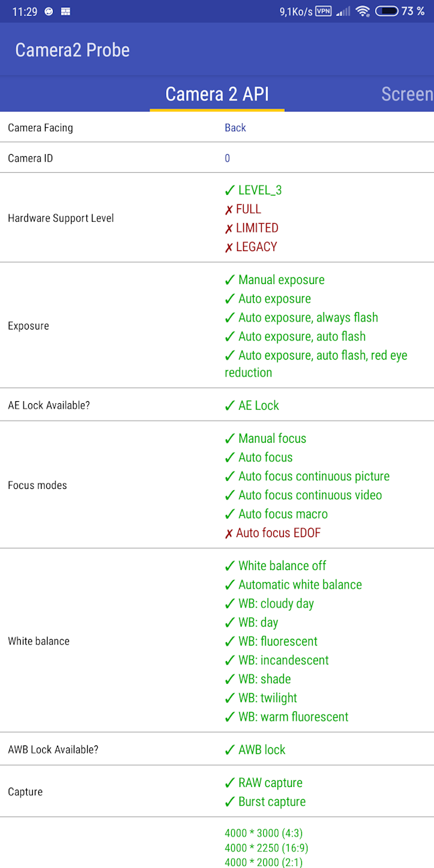Tap the Camera2 Probe app title
Screen dimensions: 434x868
72,50
